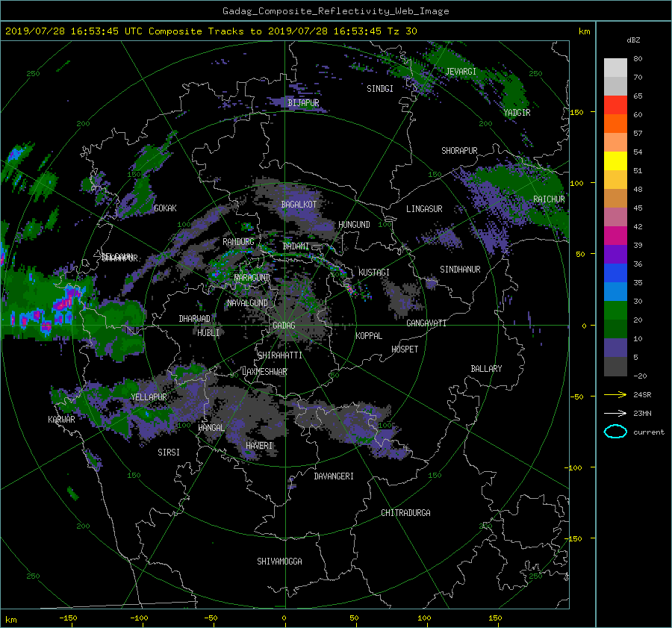Screen dimensions: 672x628
Task: Click the image title Gadag_Composite_Reflectivity_Web_Image
Action: pos(335,11)
